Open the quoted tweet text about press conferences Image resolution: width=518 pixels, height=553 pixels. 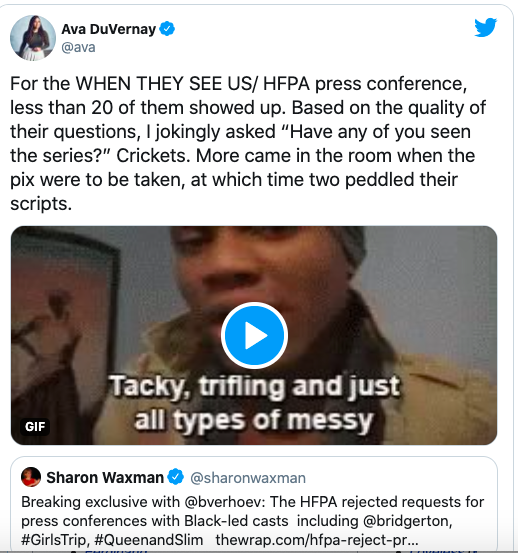point(253,521)
